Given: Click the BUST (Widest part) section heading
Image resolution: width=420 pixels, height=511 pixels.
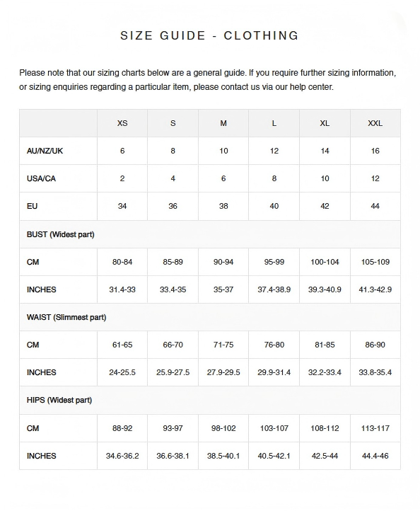Looking at the screenshot, I should [x=61, y=234].
